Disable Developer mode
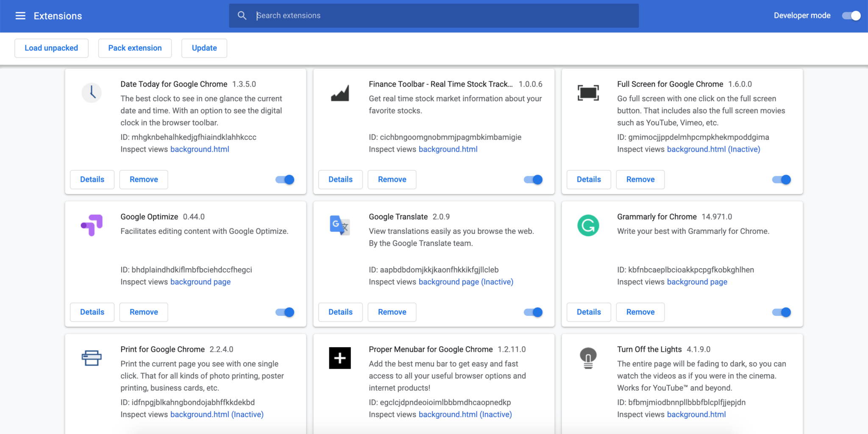 point(851,15)
